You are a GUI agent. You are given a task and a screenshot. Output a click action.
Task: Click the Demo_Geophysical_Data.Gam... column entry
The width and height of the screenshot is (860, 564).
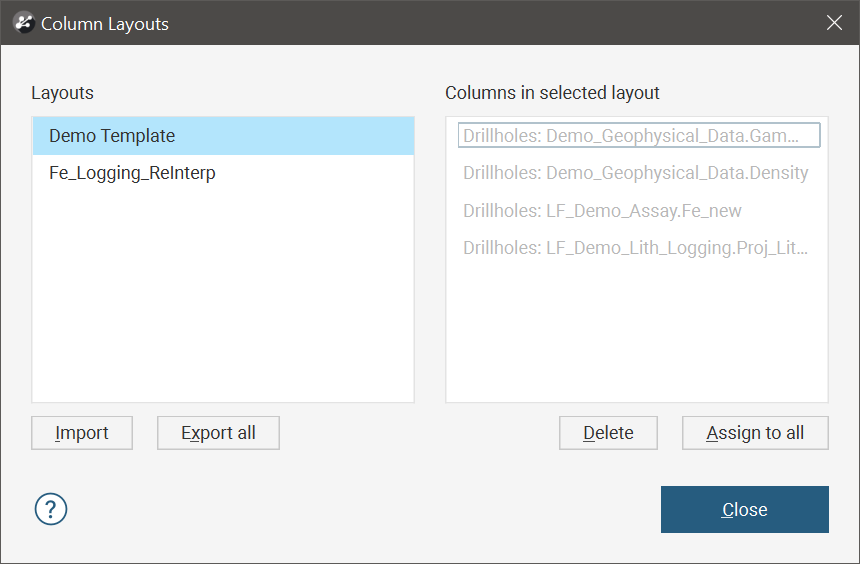pyautogui.click(x=639, y=136)
